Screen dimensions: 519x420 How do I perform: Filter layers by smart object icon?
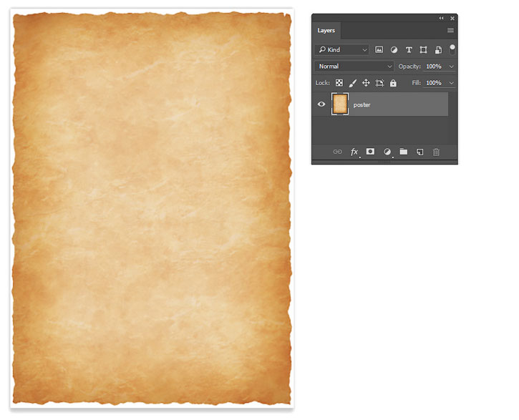[x=438, y=49]
